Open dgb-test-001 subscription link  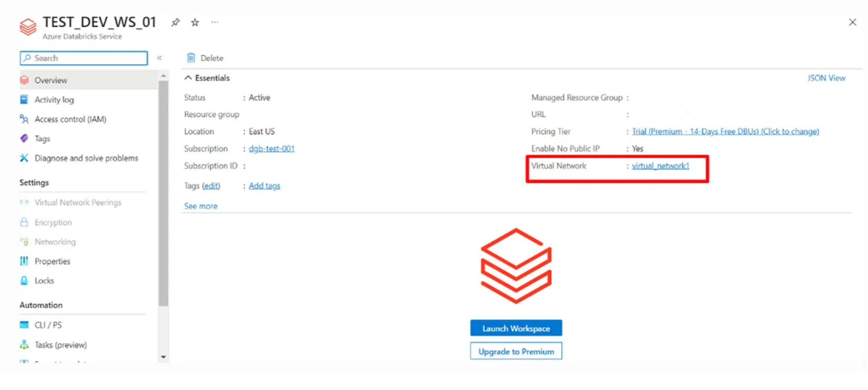click(271, 148)
